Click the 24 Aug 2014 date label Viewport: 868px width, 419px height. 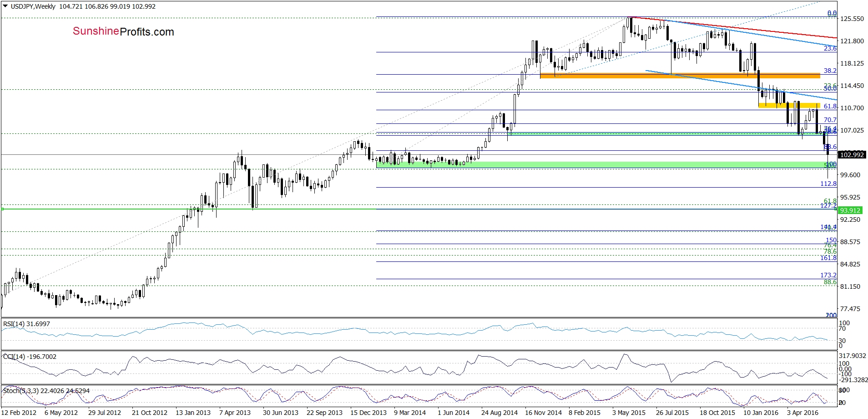[x=500, y=413]
